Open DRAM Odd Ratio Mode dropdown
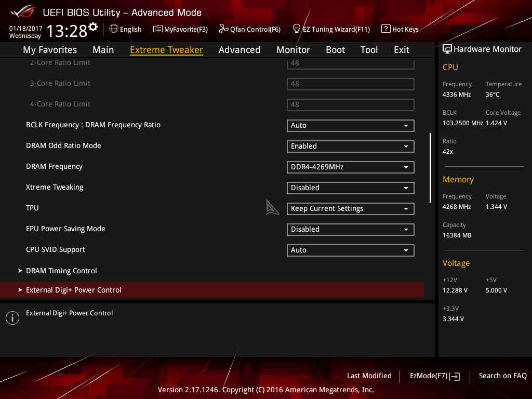This screenshot has width=532, height=399. tap(350, 146)
